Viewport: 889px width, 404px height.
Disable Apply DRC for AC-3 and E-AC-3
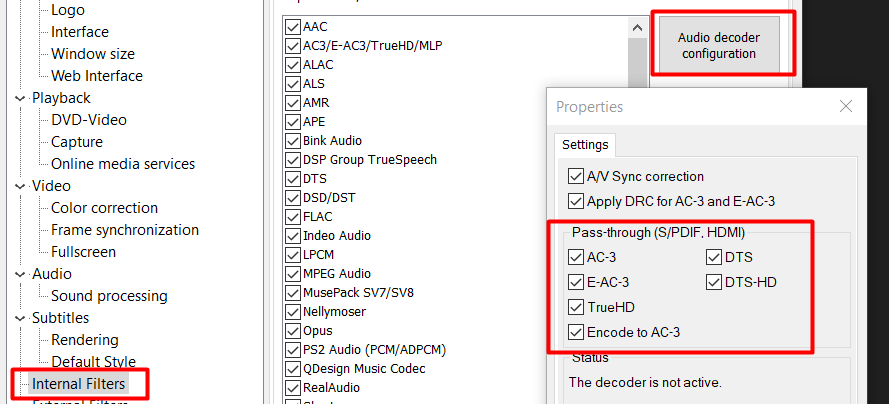coord(576,201)
